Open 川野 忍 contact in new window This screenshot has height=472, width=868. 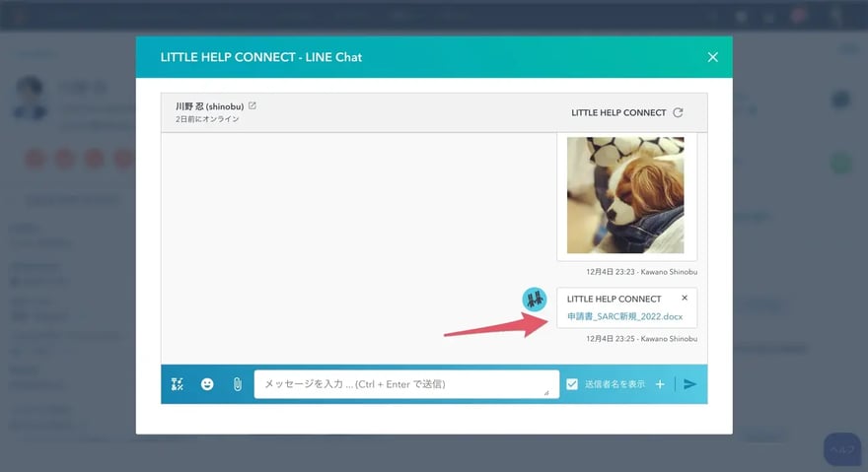tap(253, 105)
